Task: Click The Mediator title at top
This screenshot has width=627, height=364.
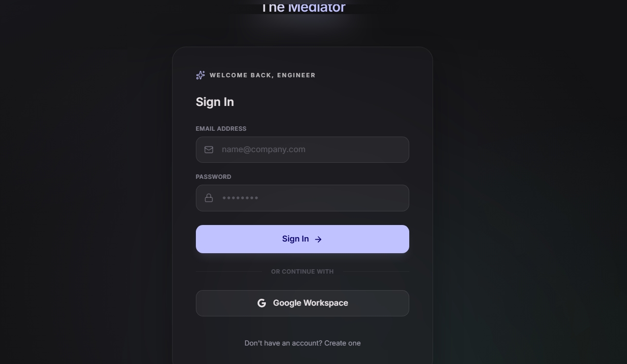Action: (x=303, y=7)
